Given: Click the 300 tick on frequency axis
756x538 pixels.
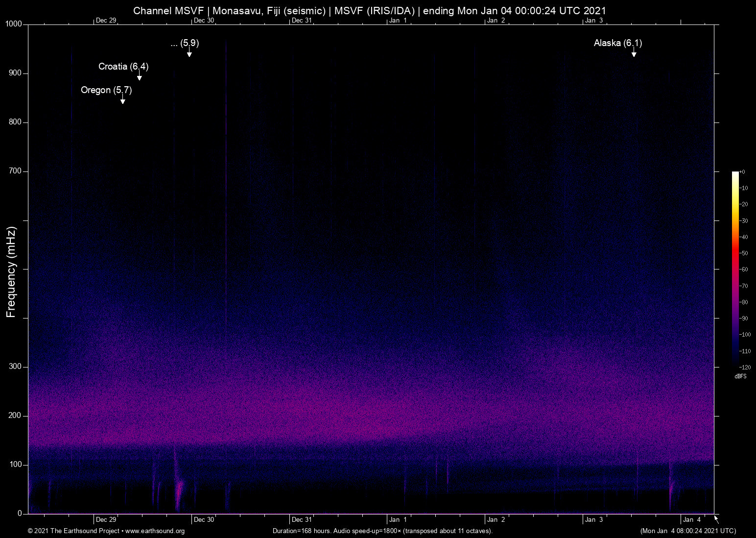Looking at the screenshot, I should (15, 367).
